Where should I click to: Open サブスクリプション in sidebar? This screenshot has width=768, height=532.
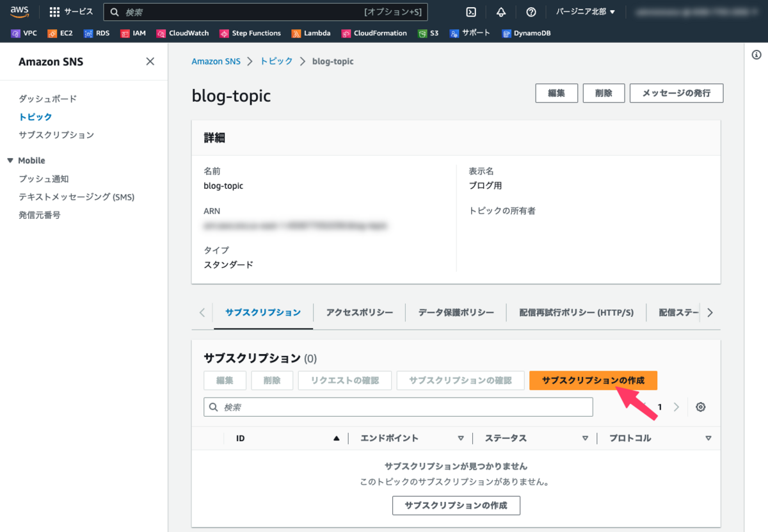56,135
